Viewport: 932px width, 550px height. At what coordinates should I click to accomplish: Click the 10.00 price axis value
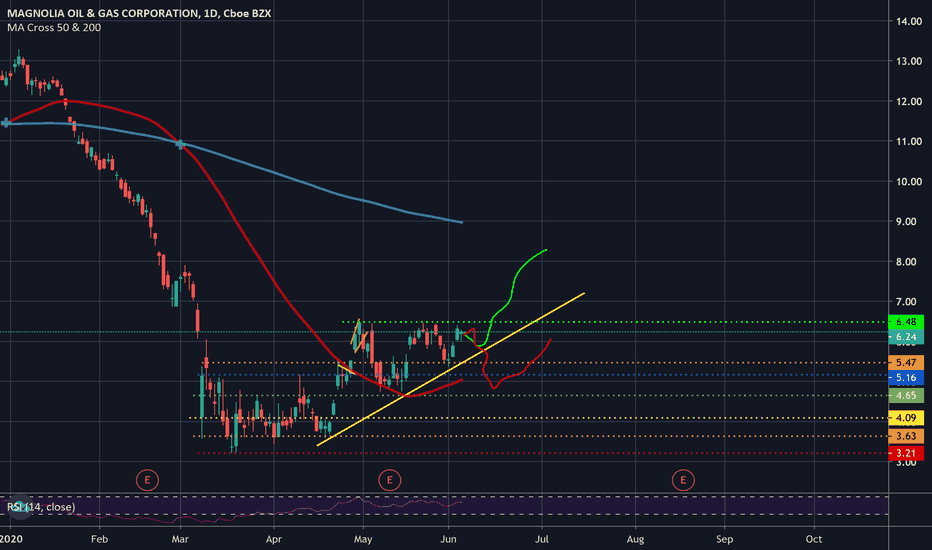909,182
